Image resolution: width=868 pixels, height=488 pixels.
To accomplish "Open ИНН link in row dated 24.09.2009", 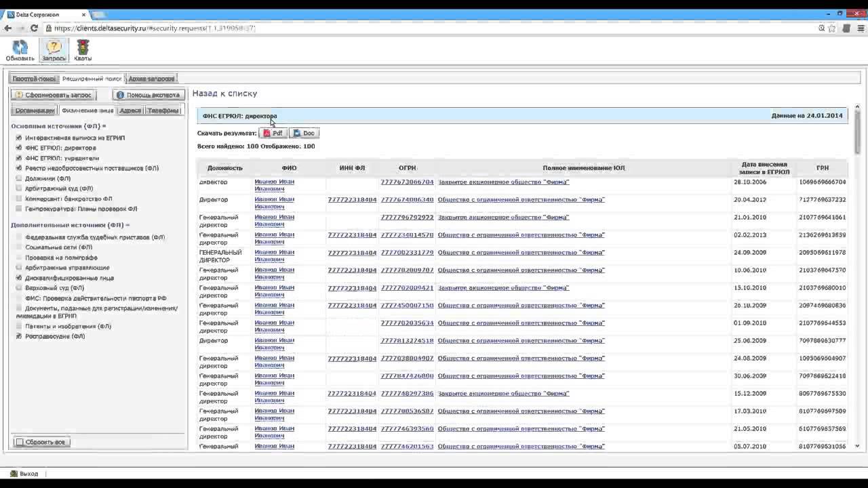I will 352,253.
